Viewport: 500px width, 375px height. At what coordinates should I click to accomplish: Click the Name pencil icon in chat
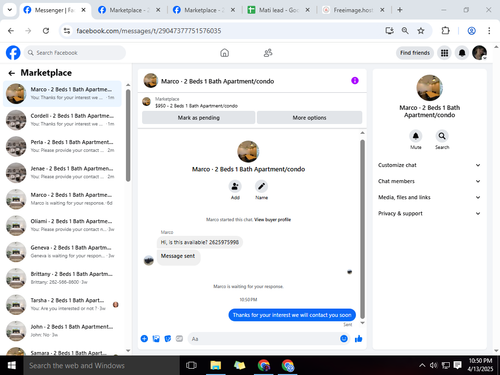(261, 186)
